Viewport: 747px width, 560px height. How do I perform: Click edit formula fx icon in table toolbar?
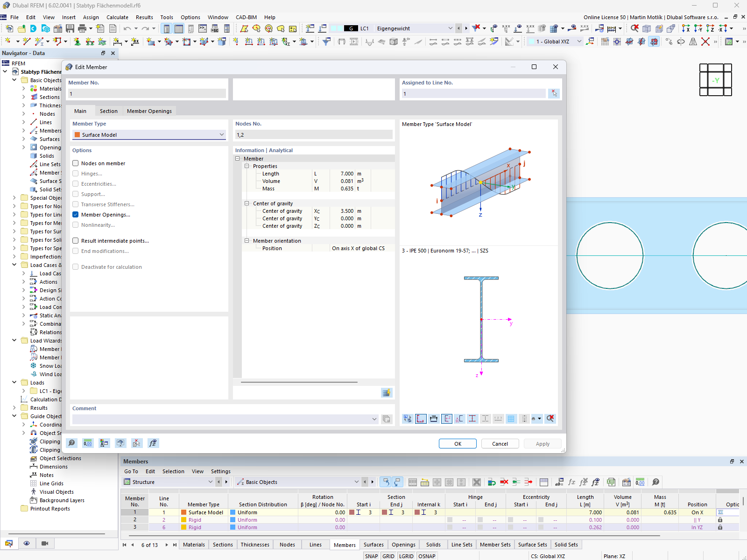click(572, 482)
